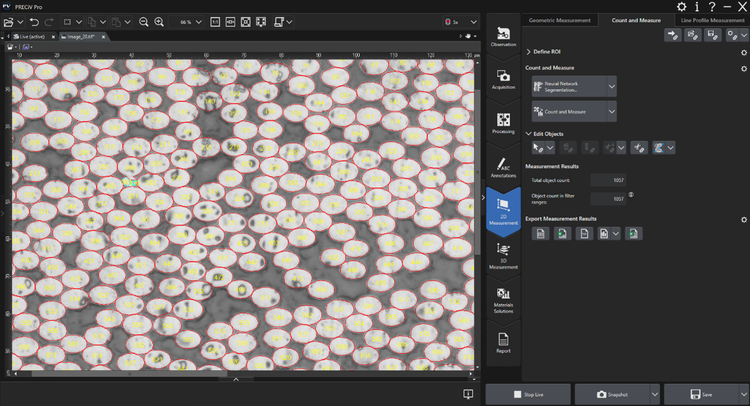Open the Neural Network Segmentation dropdown
This screenshot has height=406, width=750.
pyautogui.click(x=611, y=87)
